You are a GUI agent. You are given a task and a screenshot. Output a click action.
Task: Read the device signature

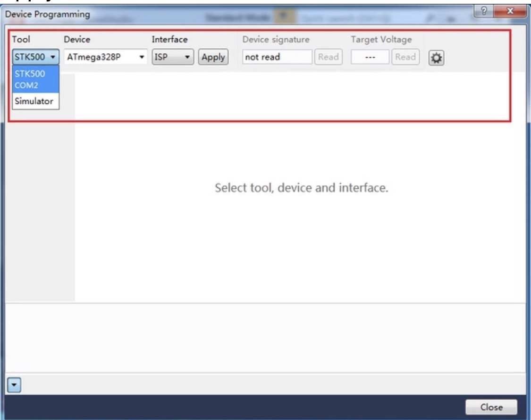328,57
